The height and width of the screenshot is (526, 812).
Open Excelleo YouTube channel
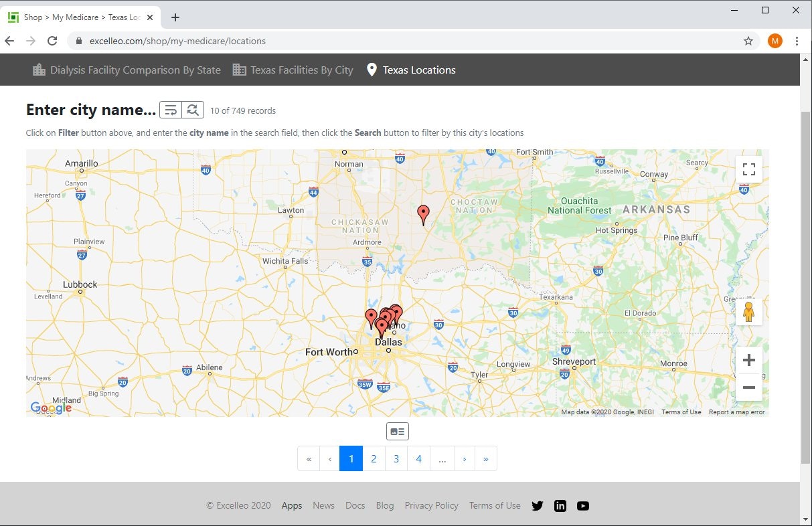pos(583,506)
